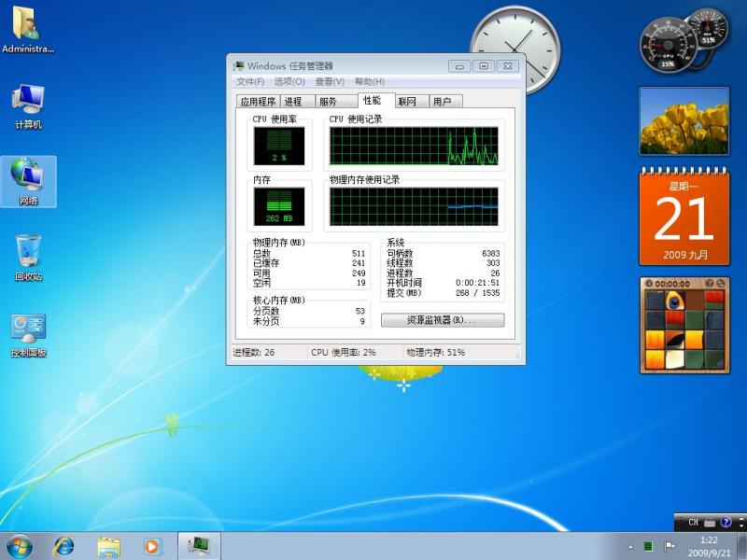The image size is (747, 560).
Task: Close the Windows 任务管理器 window
Action: pyautogui.click(x=508, y=66)
